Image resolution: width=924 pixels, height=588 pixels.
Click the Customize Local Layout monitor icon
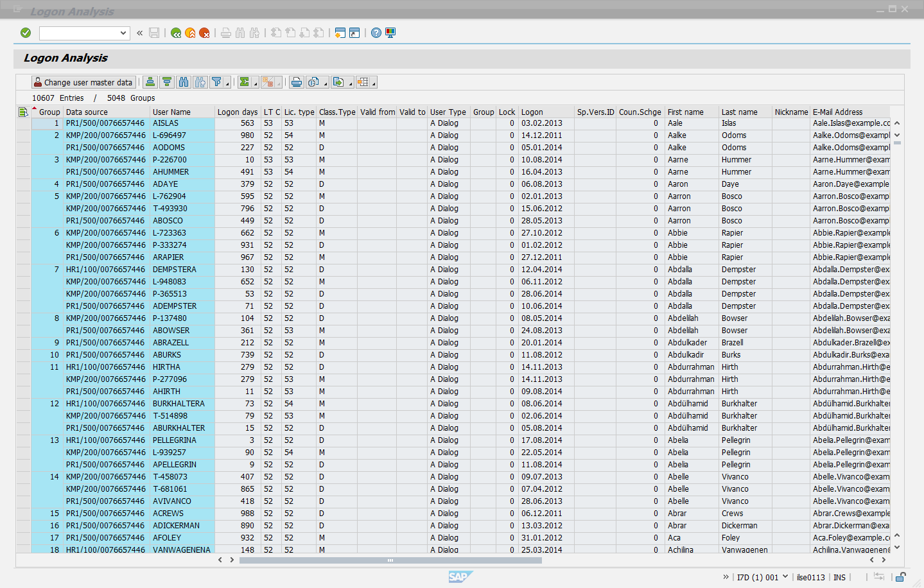(390, 33)
